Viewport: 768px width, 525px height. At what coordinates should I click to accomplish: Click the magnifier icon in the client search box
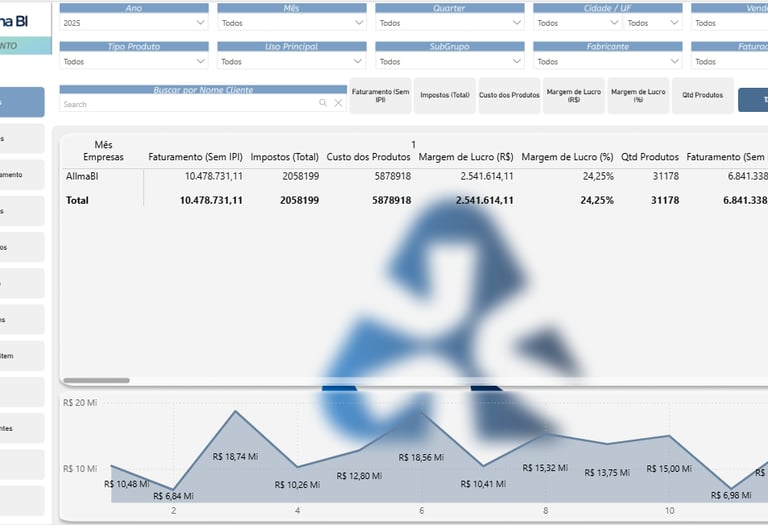323,103
